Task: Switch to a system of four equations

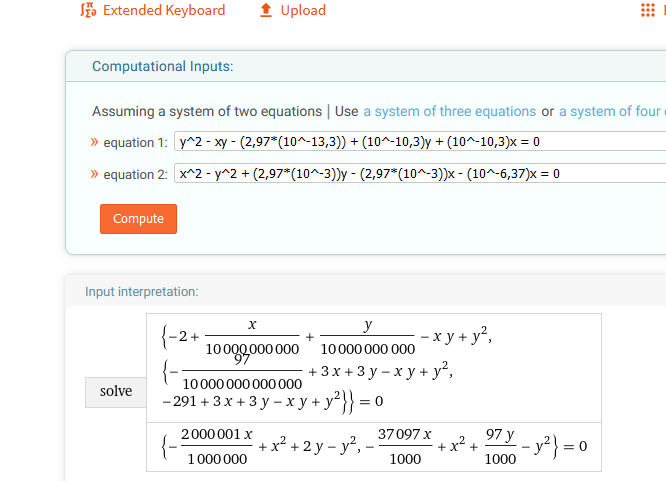Action: tap(611, 111)
